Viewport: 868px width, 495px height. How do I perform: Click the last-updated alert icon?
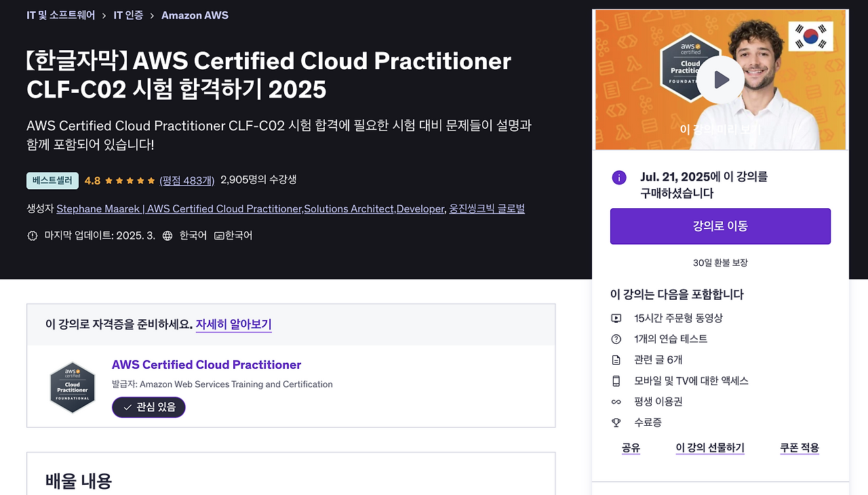point(32,236)
